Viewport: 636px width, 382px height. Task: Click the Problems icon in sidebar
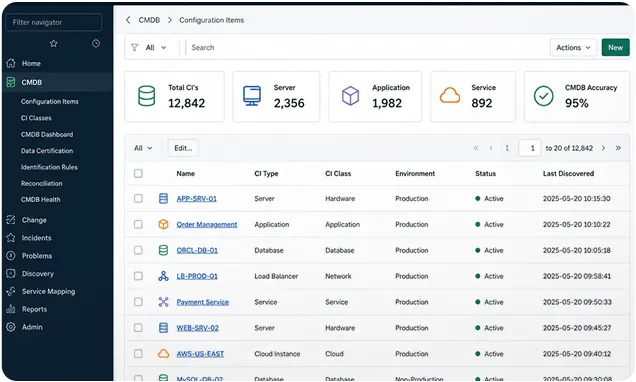(x=11, y=255)
